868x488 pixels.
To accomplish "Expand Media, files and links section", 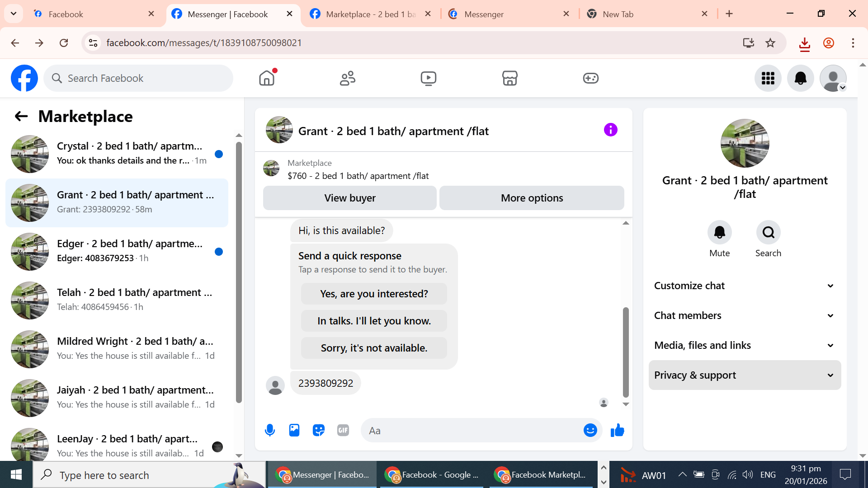I will point(745,345).
